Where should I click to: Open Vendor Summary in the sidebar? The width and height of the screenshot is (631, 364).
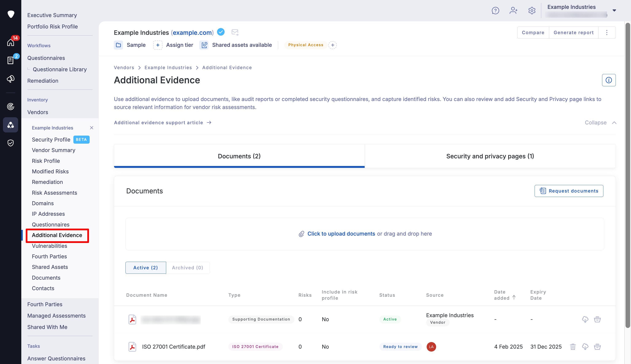(x=54, y=150)
